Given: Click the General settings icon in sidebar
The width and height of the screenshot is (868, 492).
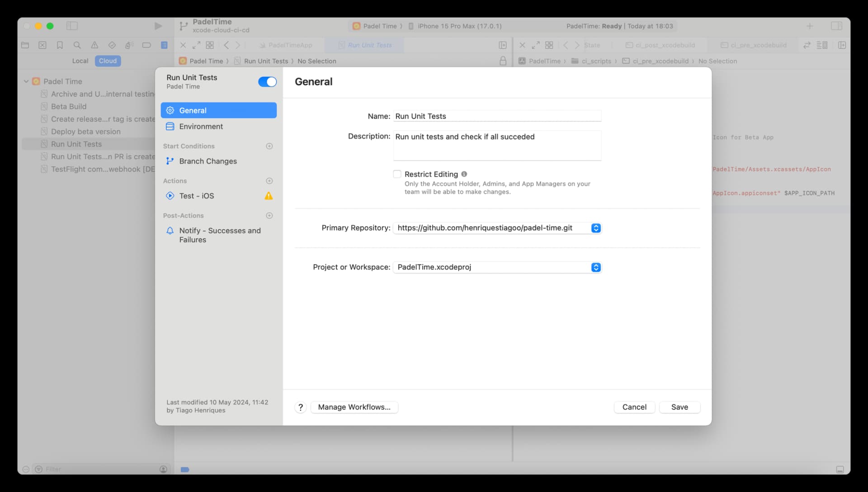Looking at the screenshot, I should (170, 110).
